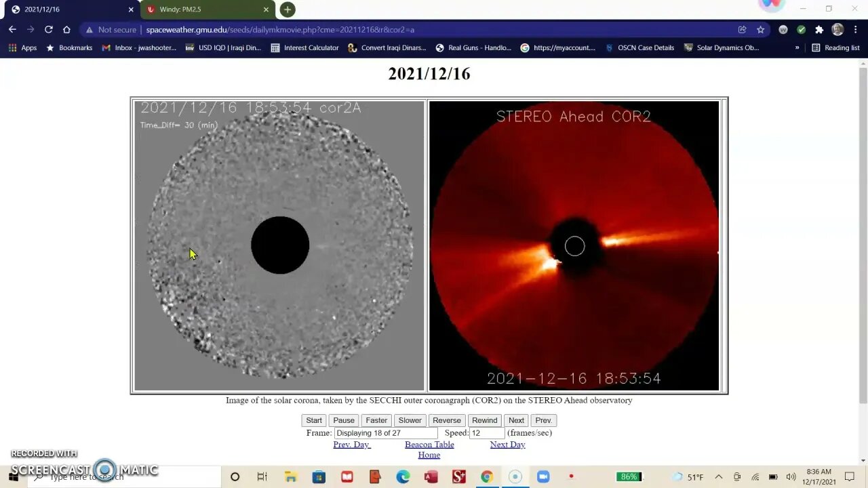Open Zoom from the taskbar
Image resolution: width=868 pixels, height=488 pixels.
[x=542, y=477]
